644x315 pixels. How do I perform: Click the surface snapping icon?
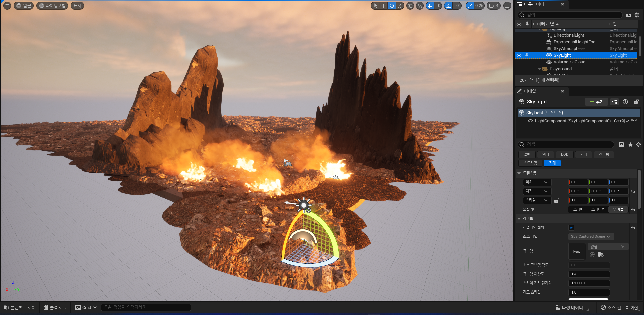(x=420, y=6)
